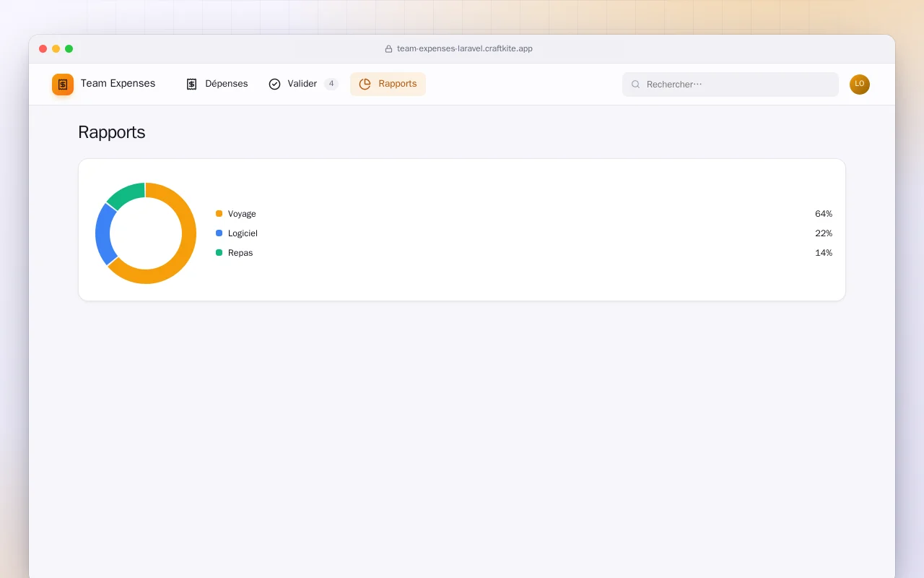Open the Valider tab
The image size is (924, 578).
pyautogui.click(x=303, y=84)
